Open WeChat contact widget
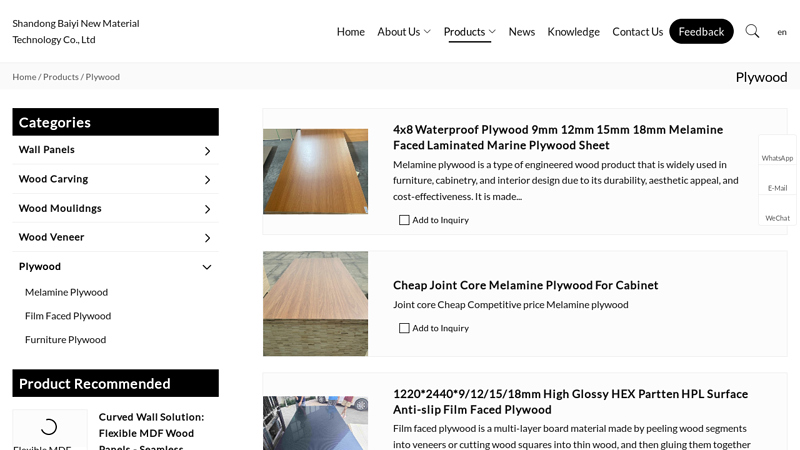Image resolution: width=800 pixels, height=450 pixels. pos(777,210)
